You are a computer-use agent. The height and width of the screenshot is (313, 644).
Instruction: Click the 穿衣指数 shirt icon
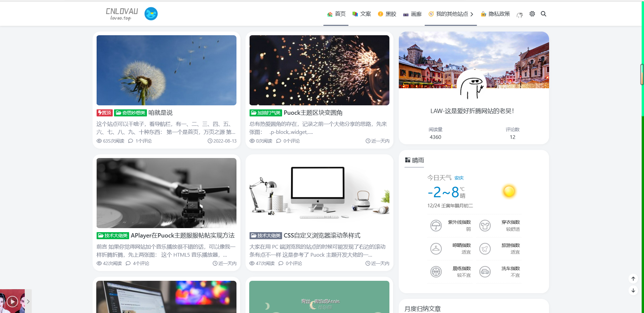(x=485, y=225)
